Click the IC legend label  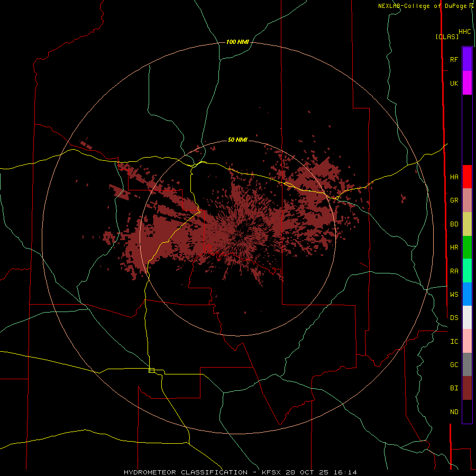click(x=454, y=342)
